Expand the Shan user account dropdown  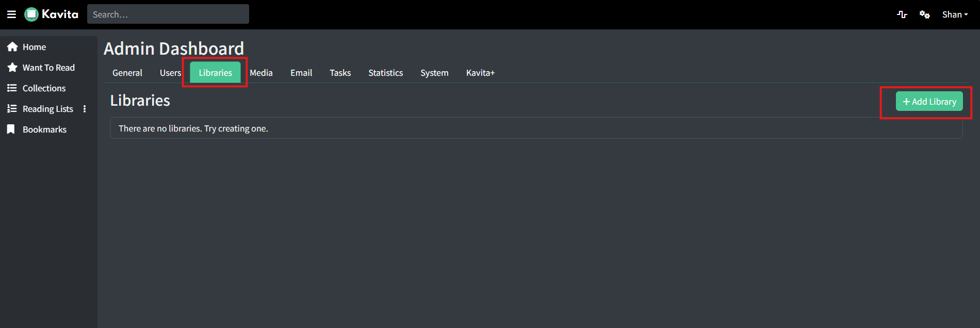955,14
